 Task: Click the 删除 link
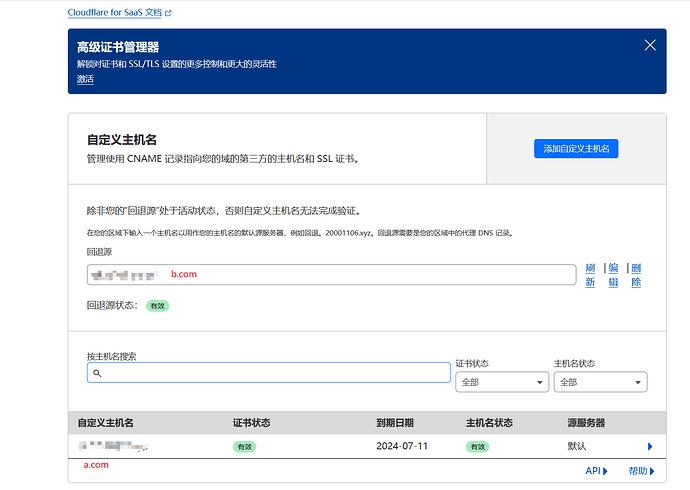(x=636, y=275)
